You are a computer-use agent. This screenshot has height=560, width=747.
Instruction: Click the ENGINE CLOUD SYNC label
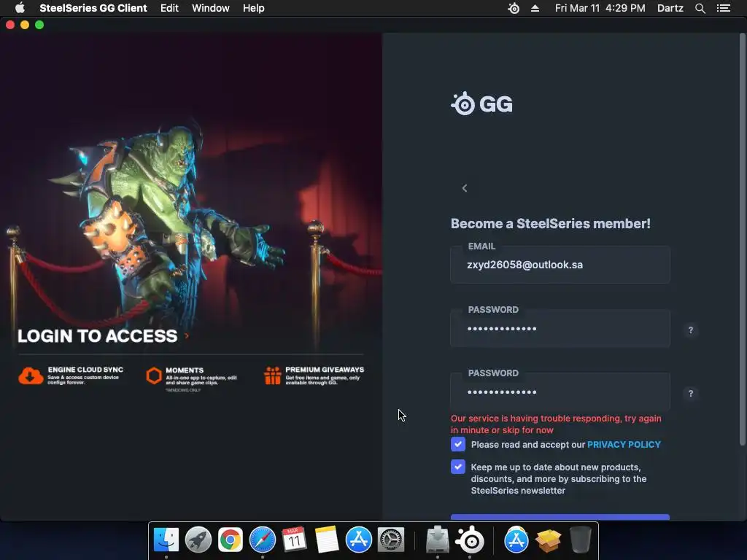[85, 370]
